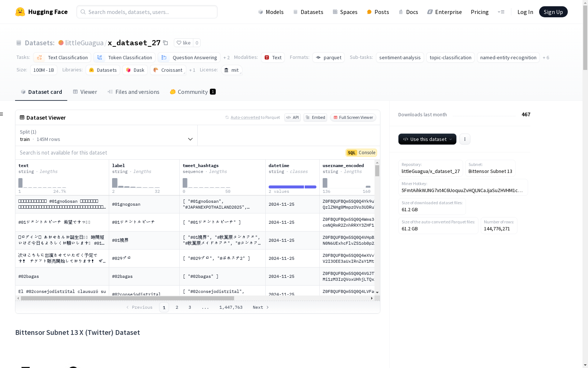Screen dimensions: 588x368
Task: Click the label column length histogram
Action: point(136,183)
